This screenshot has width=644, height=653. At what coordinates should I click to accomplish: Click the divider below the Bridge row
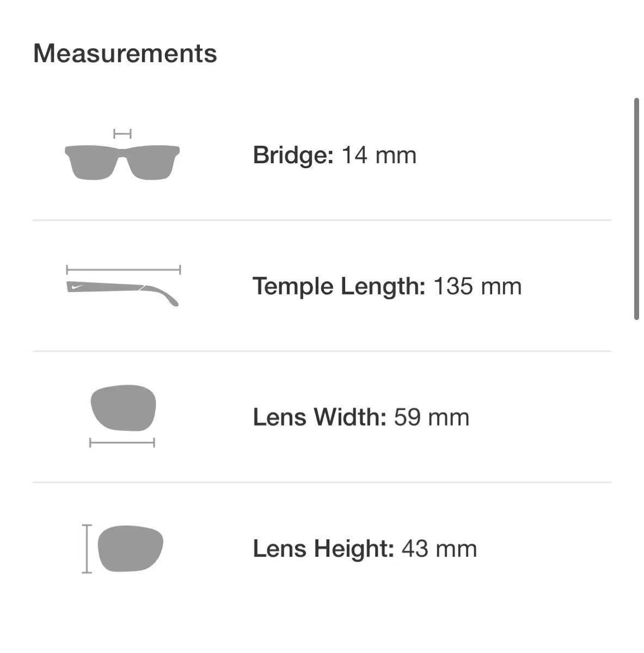(x=322, y=220)
